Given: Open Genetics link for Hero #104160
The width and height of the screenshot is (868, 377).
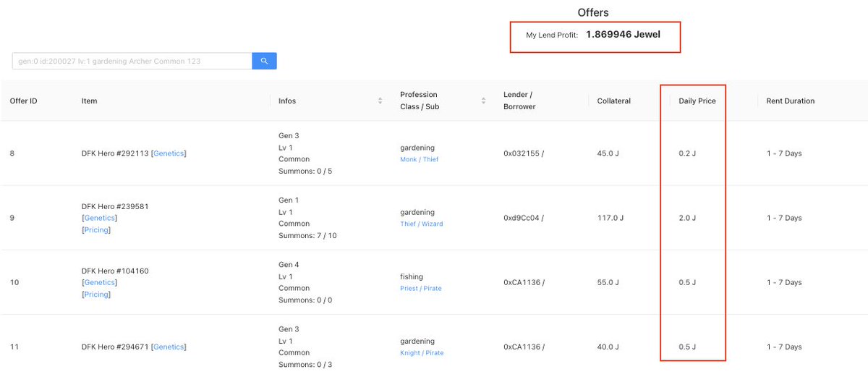Looking at the screenshot, I should [100, 282].
